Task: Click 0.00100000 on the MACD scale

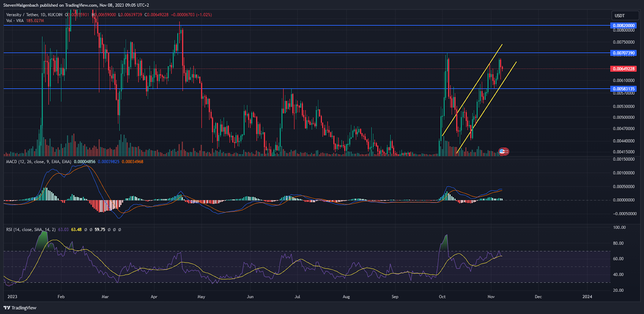Action: point(623,173)
